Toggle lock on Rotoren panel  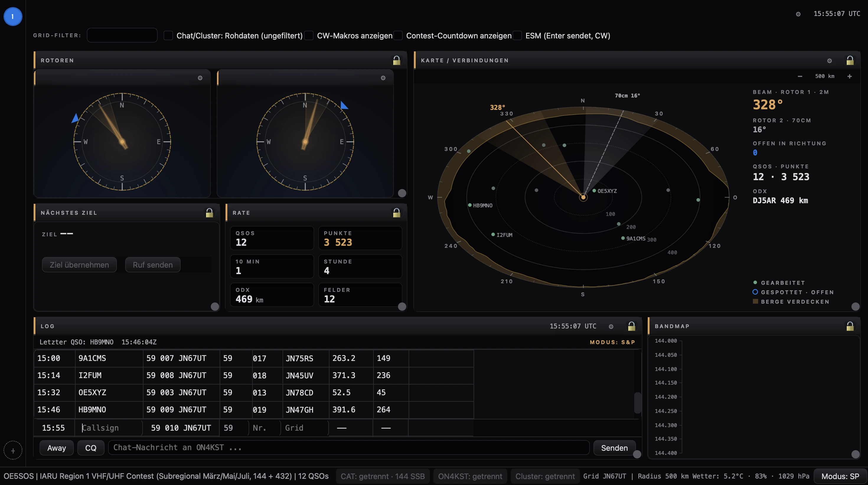(397, 60)
